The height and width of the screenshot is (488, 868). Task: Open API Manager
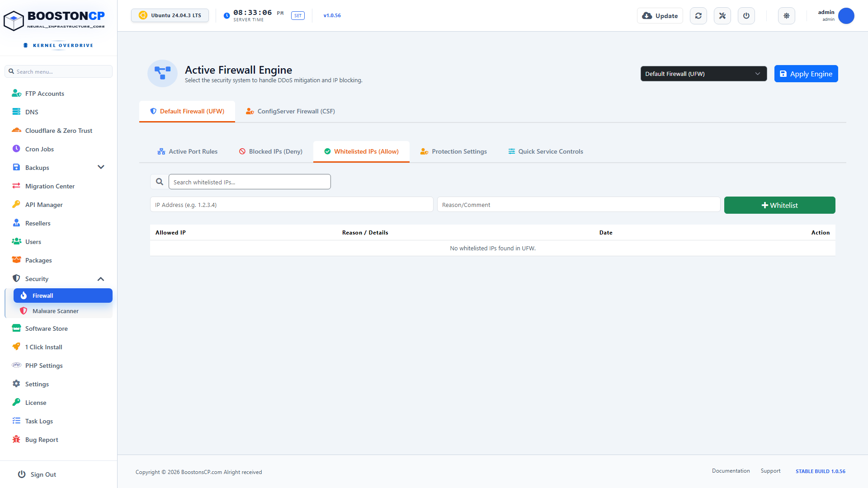click(58, 205)
